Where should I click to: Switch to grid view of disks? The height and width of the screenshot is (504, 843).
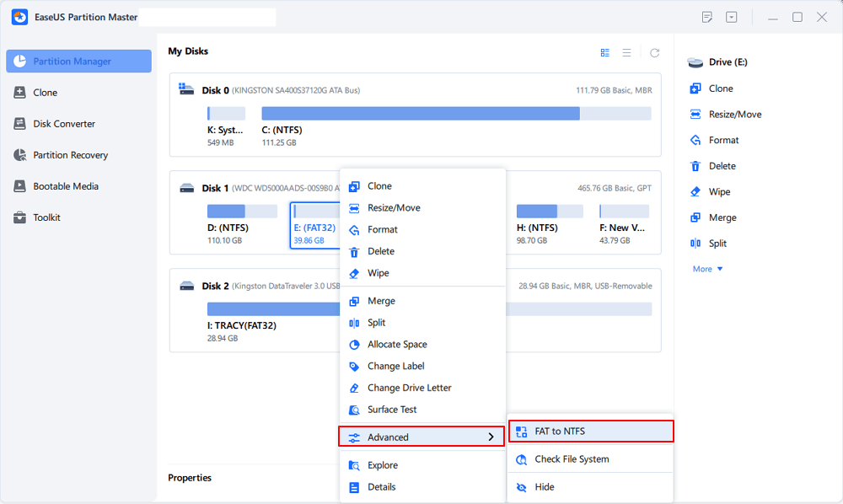tap(604, 52)
